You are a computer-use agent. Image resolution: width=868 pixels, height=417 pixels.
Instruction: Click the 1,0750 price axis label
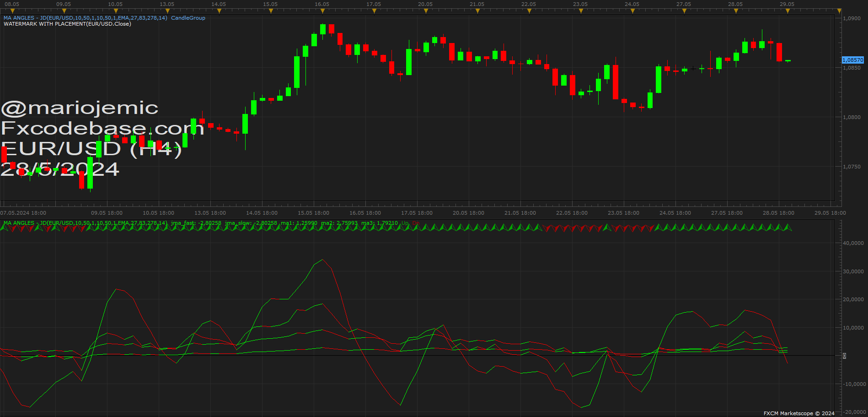tap(852, 167)
